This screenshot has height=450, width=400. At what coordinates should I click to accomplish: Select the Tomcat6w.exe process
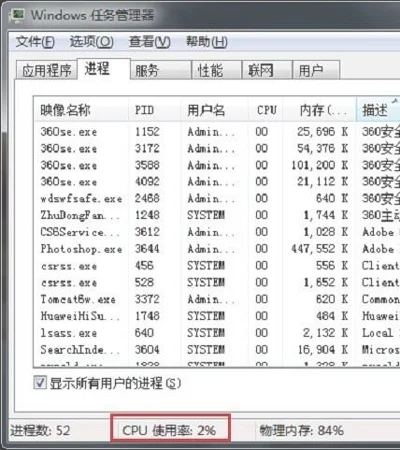tap(217, 299)
